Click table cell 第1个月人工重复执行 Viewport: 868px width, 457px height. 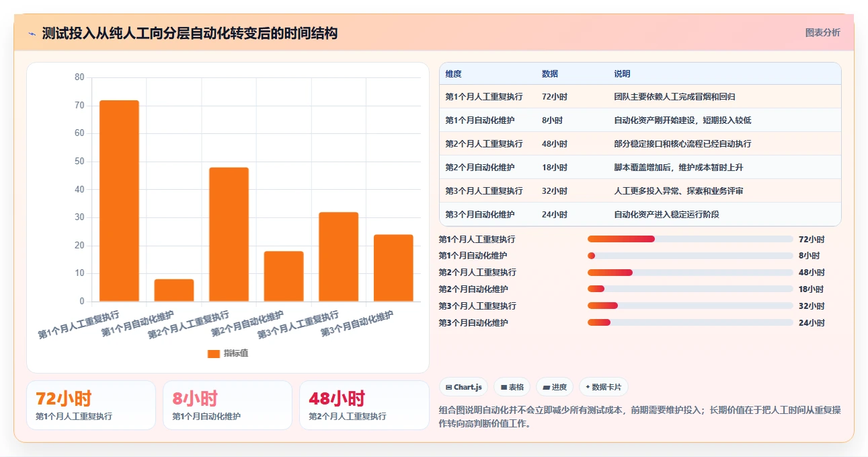click(x=484, y=97)
